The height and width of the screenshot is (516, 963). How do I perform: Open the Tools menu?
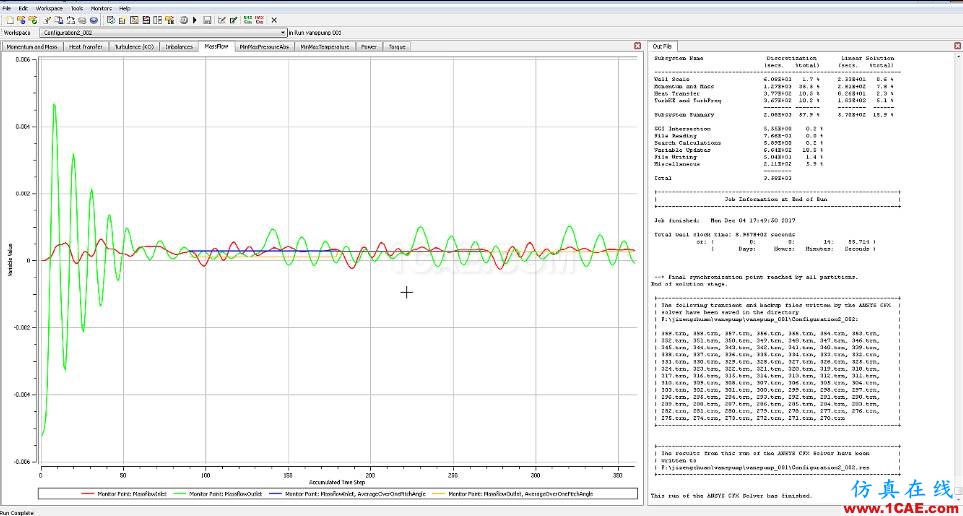[77, 9]
